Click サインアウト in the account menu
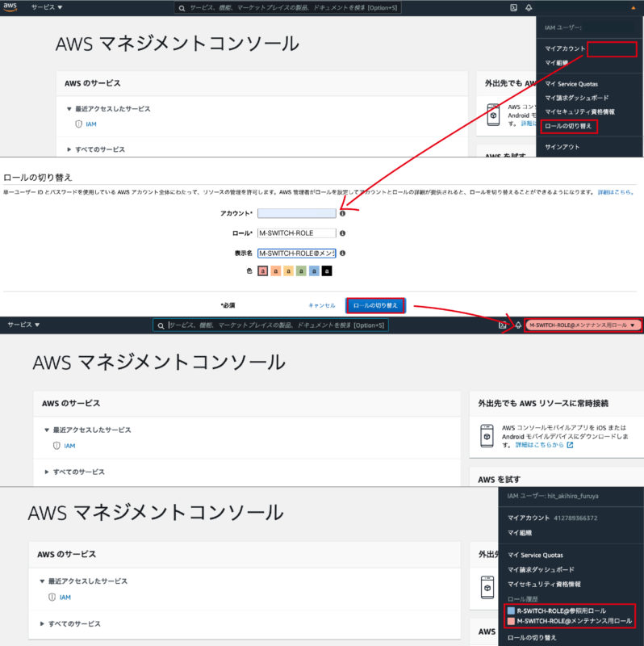644x646 pixels. (x=562, y=147)
